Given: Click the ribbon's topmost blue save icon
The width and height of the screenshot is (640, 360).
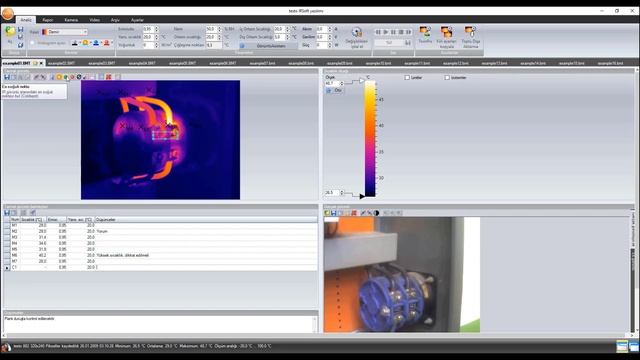Looking at the screenshot, I should [20, 29].
